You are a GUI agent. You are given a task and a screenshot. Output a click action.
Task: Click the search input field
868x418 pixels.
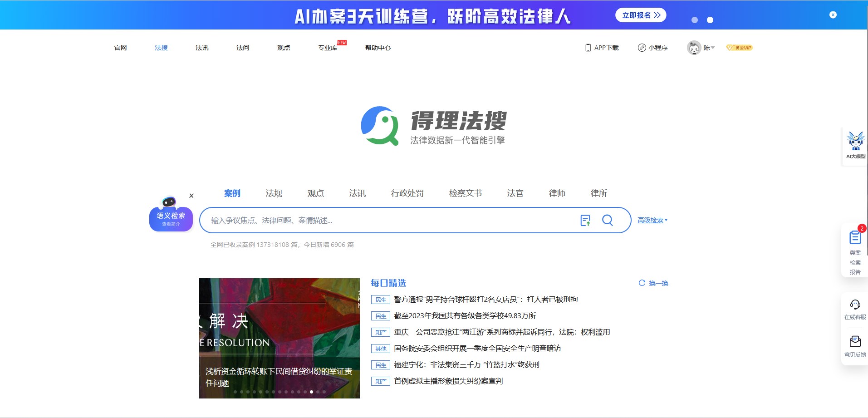coord(390,220)
